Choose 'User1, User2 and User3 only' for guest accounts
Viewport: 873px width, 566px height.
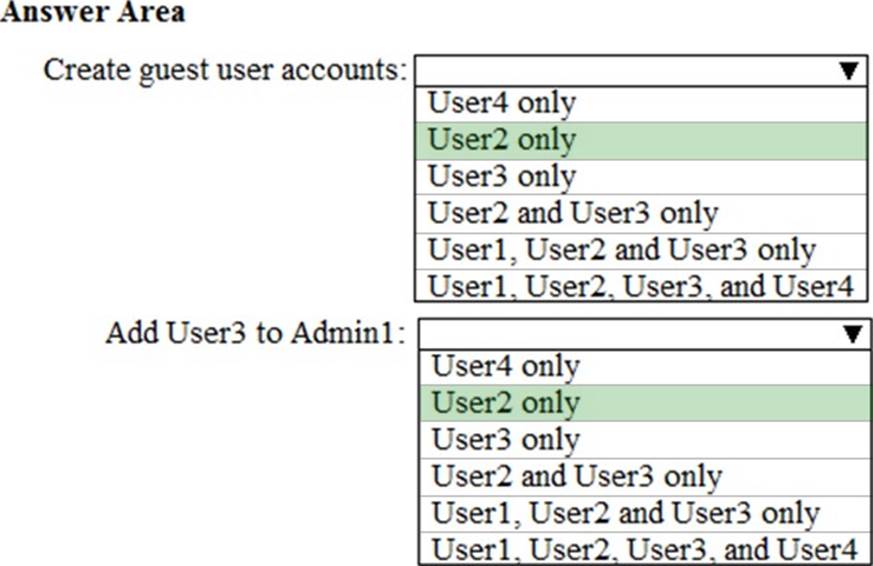click(622, 249)
